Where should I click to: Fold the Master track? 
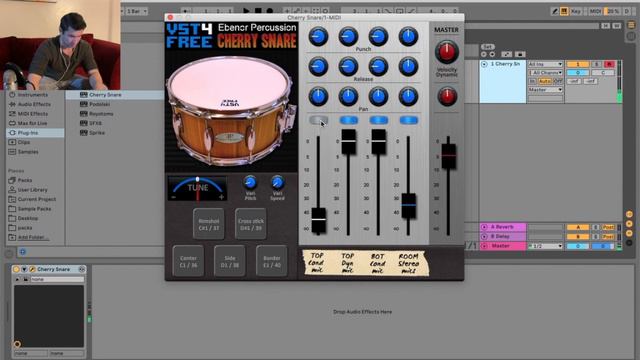[x=484, y=246]
